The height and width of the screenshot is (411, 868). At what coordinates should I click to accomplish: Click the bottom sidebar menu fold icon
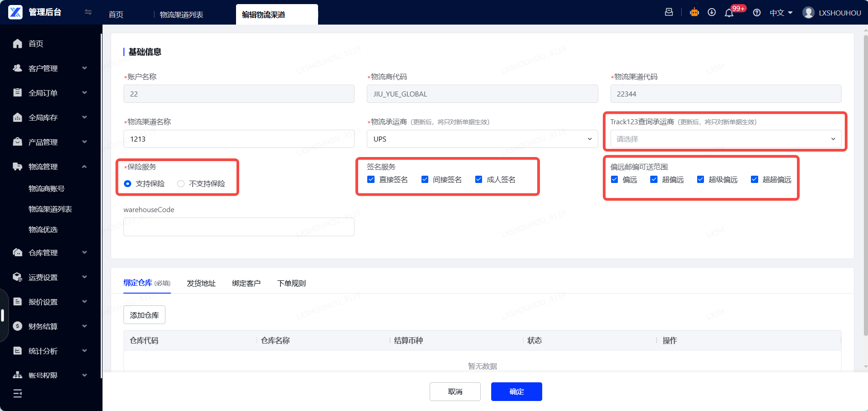tap(18, 394)
